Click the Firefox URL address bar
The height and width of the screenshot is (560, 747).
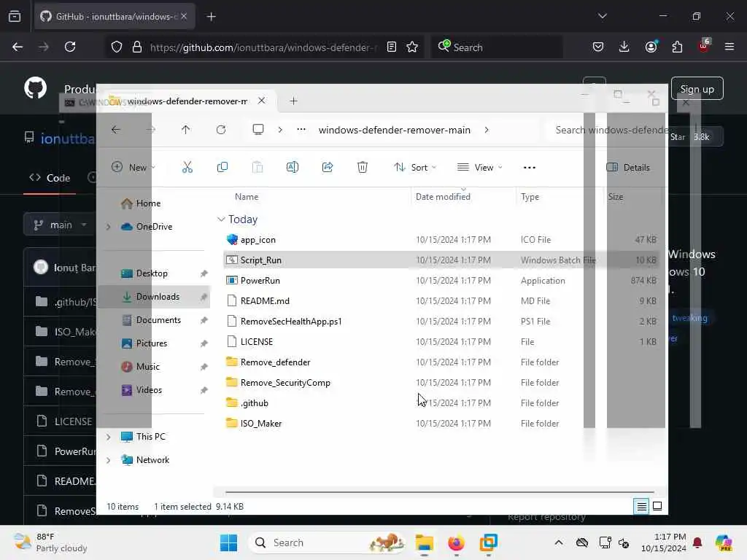coord(262,47)
